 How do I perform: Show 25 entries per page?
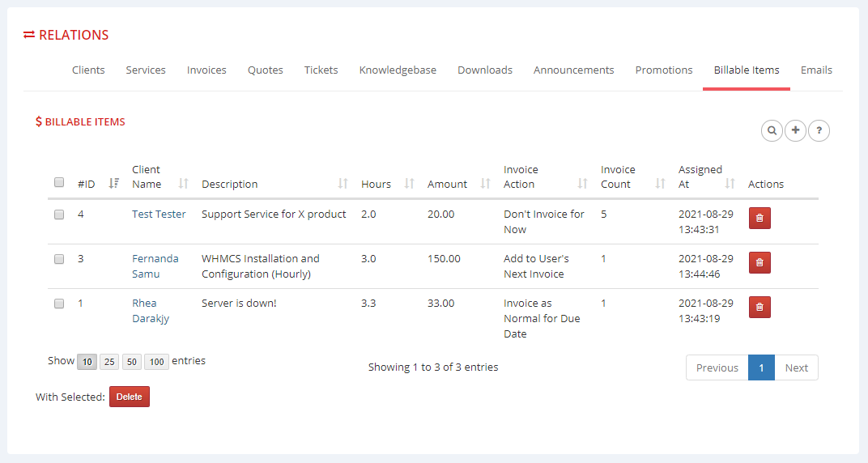pyautogui.click(x=108, y=362)
